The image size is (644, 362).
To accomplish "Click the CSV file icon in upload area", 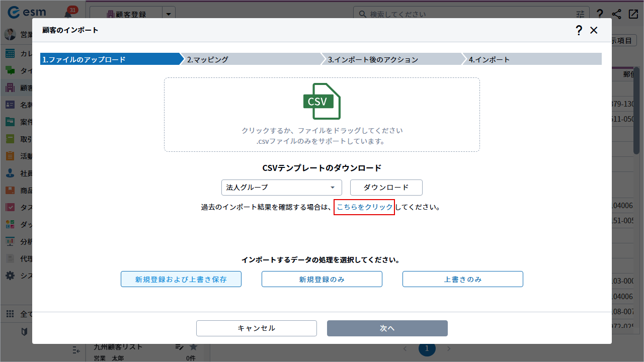I will tap(321, 101).
